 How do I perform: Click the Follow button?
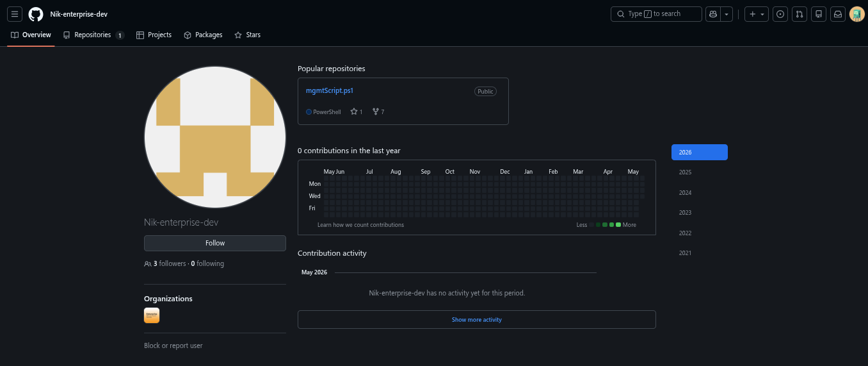tap(215, 243)
